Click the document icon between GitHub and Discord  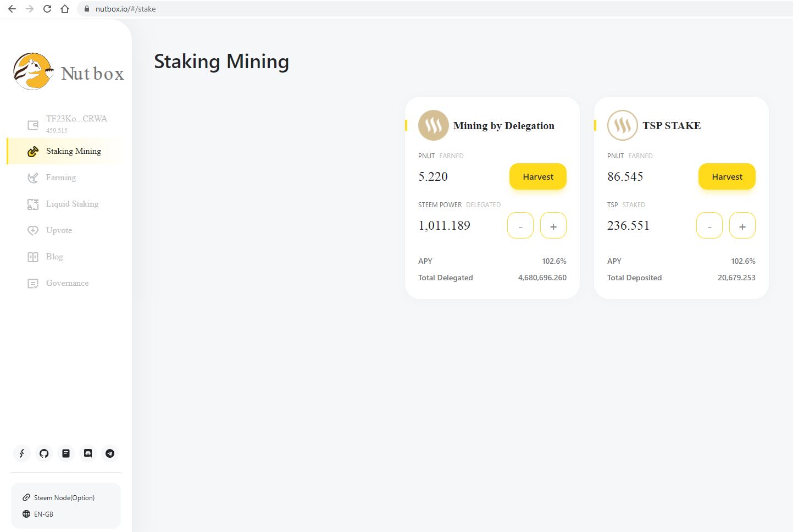(x=66, y=453)
